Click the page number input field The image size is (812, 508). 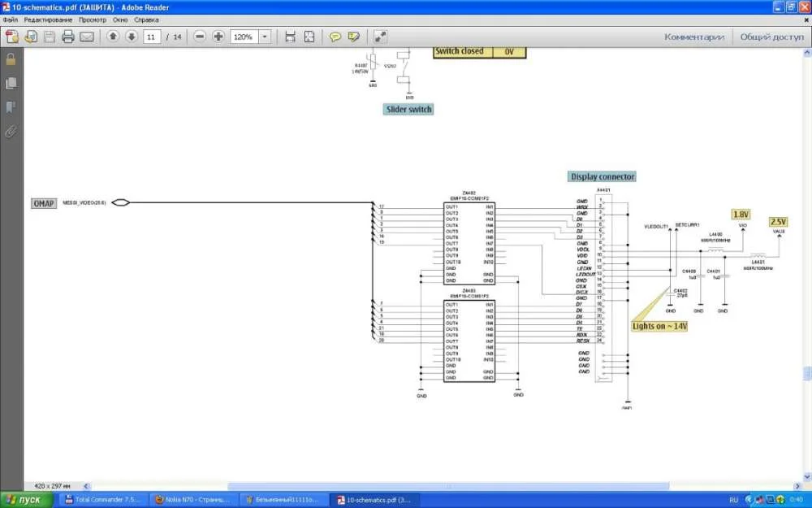(x=152, y=37)
